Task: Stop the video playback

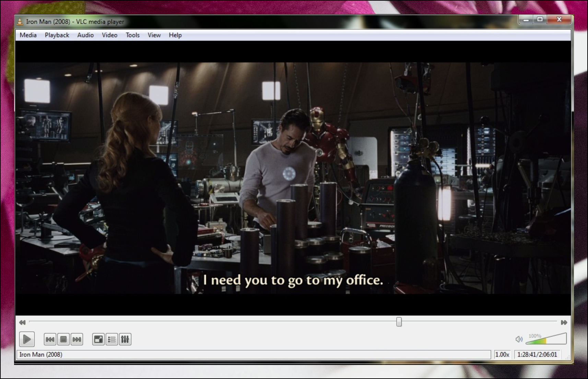Action: (x=63, y=340)
